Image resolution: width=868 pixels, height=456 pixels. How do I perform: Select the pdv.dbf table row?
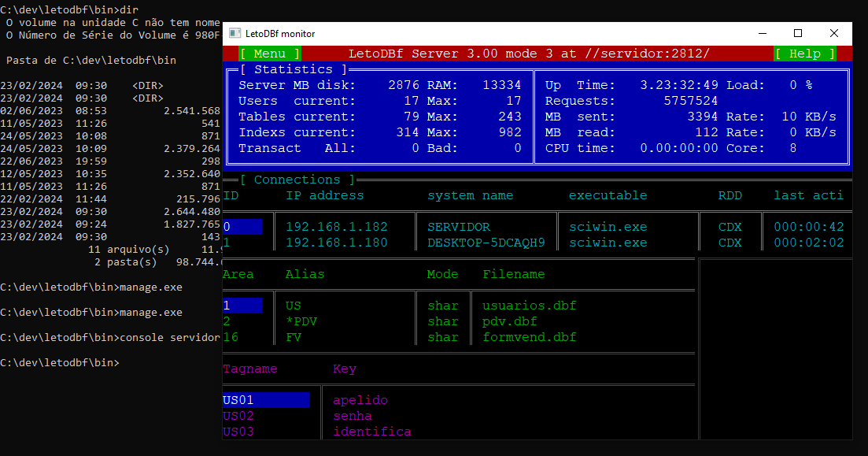pos(509,321)
